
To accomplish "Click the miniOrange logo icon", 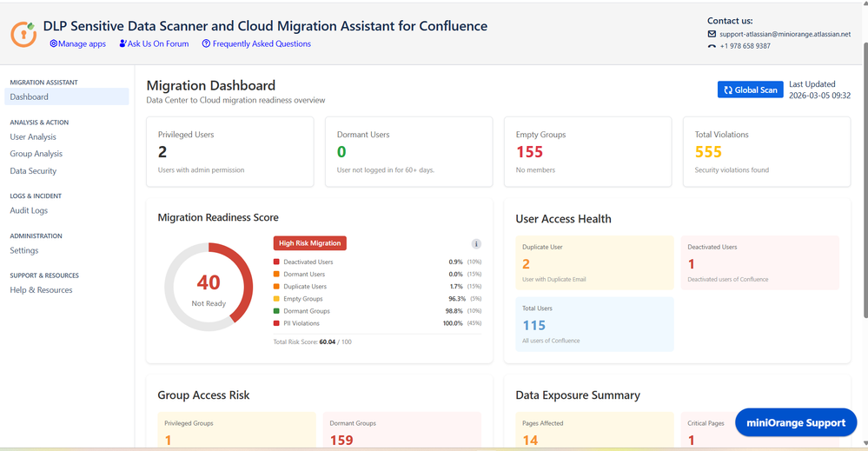I will pyautogui.click(x=23, y=34).
